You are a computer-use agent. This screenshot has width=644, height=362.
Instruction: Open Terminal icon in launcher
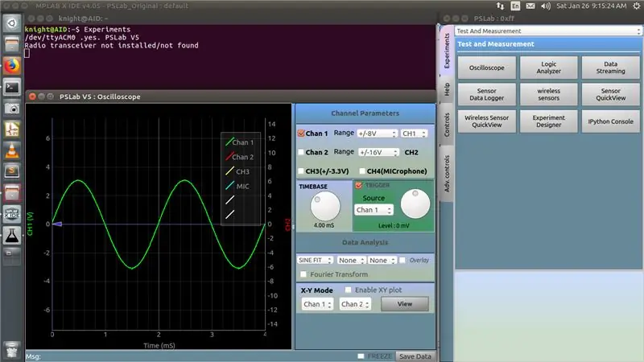click(x=11, y=87)
